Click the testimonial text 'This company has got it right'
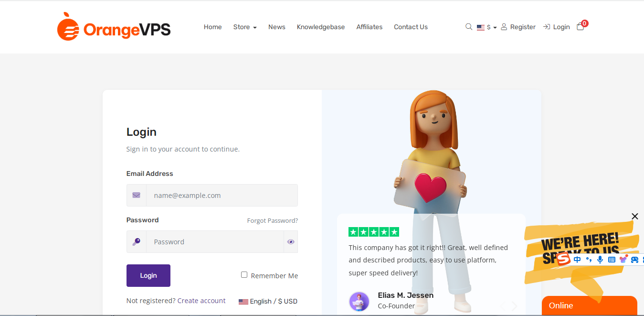644x316 pixels. click(428, 260)
